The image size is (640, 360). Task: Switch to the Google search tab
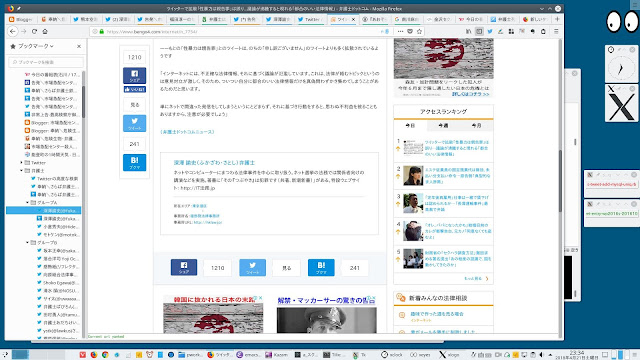(407, 19)
